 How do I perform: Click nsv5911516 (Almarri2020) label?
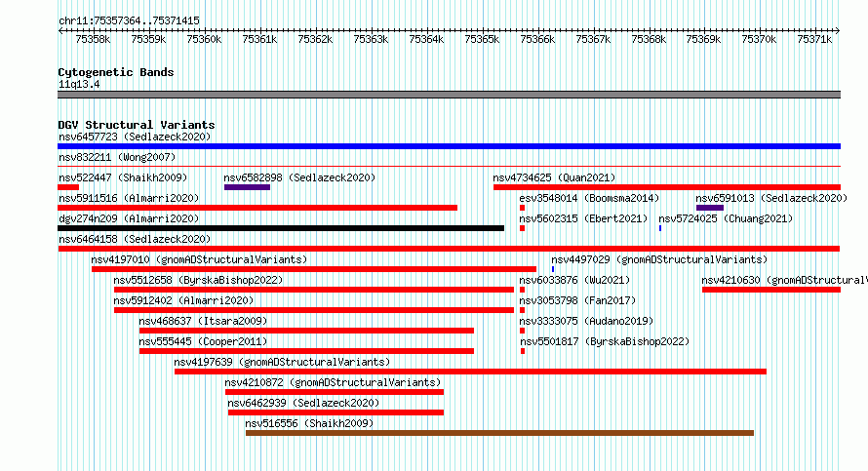coord(129,198)
